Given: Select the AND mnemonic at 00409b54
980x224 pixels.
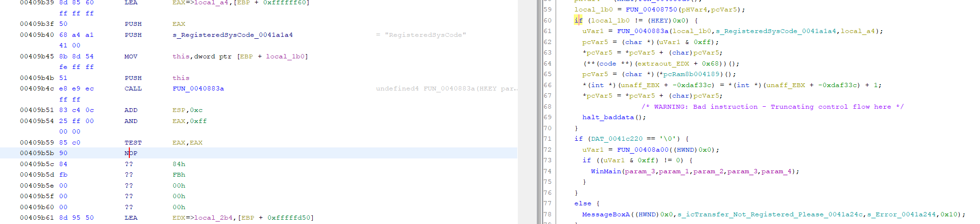Looking at the screenshot, I should point(131,121).
